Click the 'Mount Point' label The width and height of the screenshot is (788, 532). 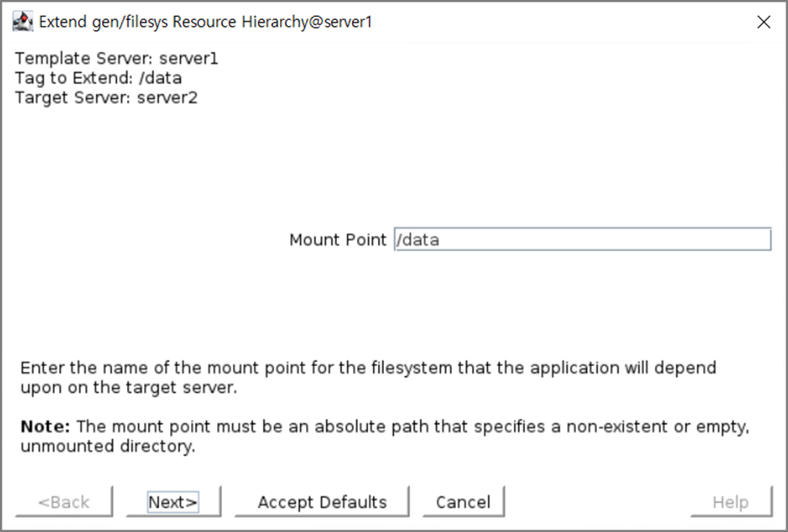[x=338, y=240]
